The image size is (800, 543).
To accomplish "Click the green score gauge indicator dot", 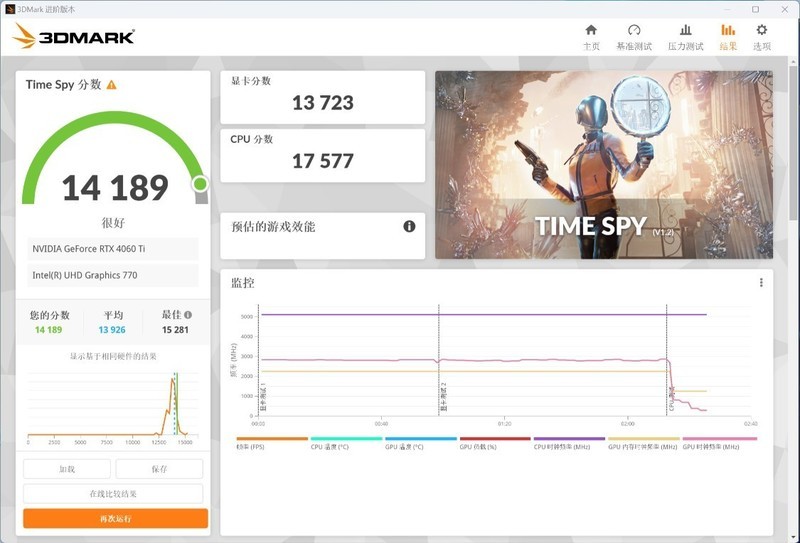I will click(200, 184).
